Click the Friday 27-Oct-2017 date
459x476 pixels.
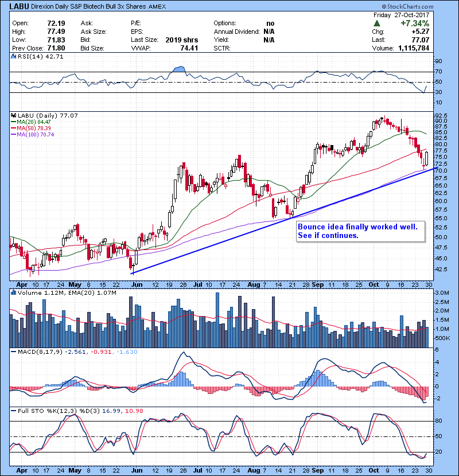[x=401, y=15]
